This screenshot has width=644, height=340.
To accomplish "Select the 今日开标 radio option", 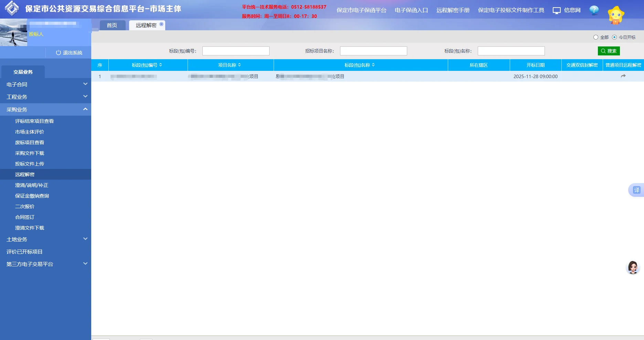I will tap(614, 37).
